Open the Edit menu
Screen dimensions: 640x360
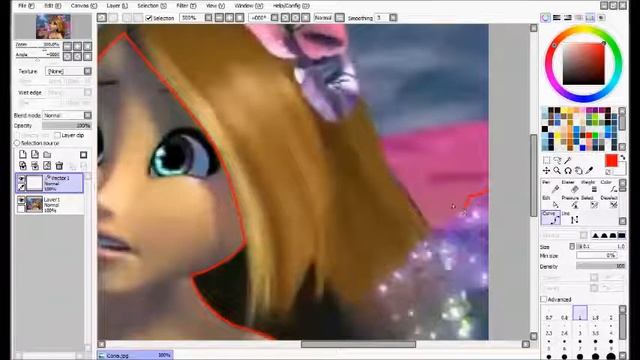(52, 6)
